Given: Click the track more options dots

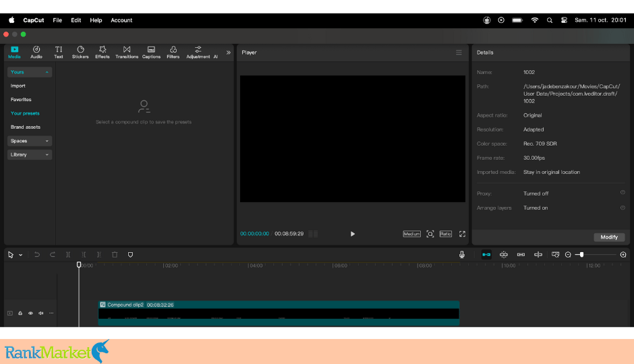Looking at the screenshot, I should pos(51,313).
